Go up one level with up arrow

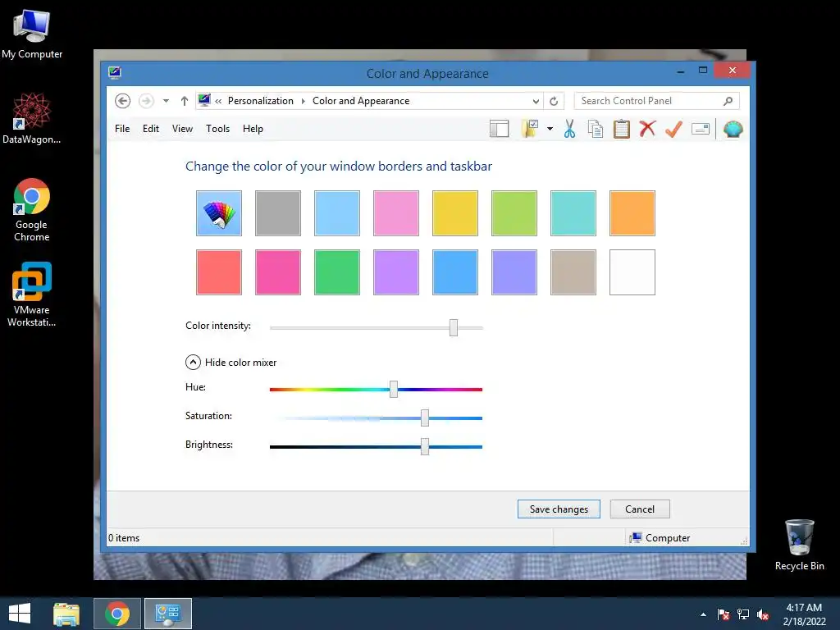pyautogui.click(x=185, y=101)
